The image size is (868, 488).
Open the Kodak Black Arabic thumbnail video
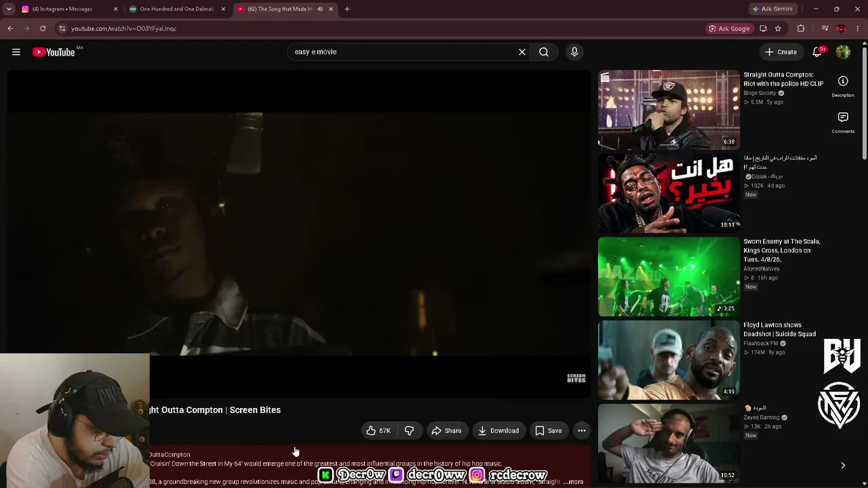click(669, 193)
